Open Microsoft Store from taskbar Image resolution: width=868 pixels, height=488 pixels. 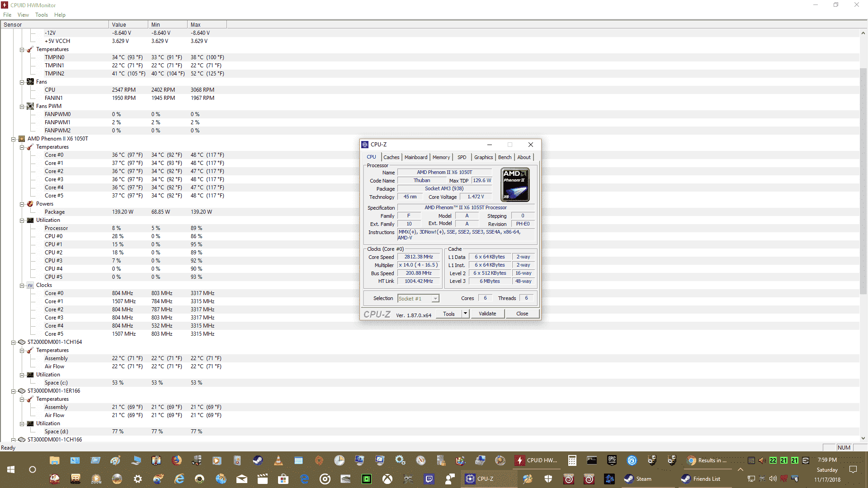pos(283,479)
